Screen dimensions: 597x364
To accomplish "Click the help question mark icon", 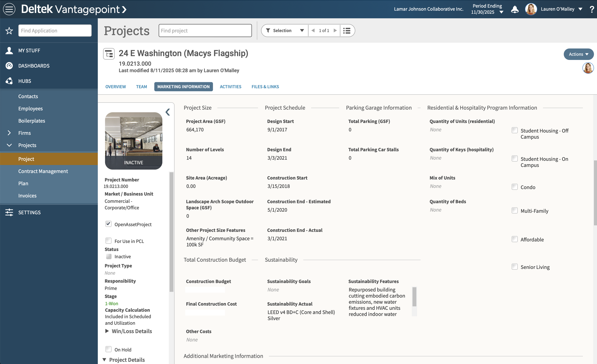I will pyautogui.click(x=592, y=9).
